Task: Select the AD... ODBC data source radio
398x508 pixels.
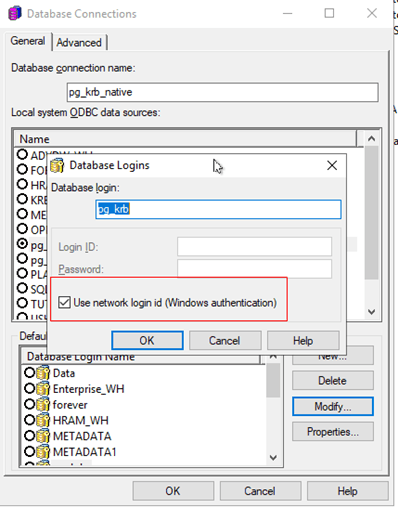Action: tap(22, 155)
